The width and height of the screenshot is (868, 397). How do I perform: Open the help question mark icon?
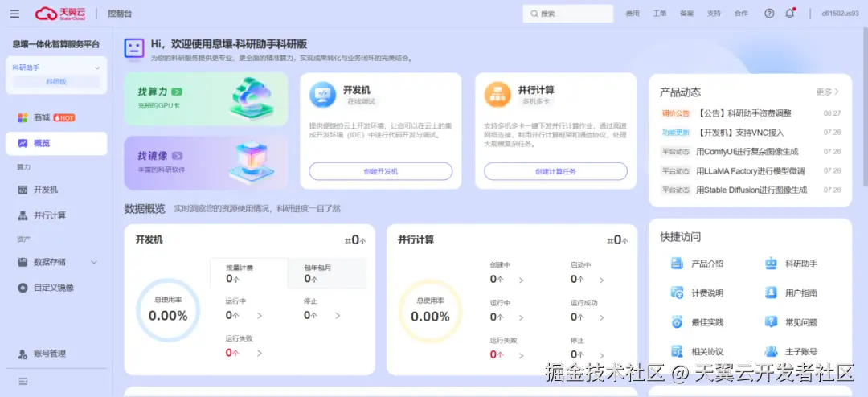[x=769, y=14]
